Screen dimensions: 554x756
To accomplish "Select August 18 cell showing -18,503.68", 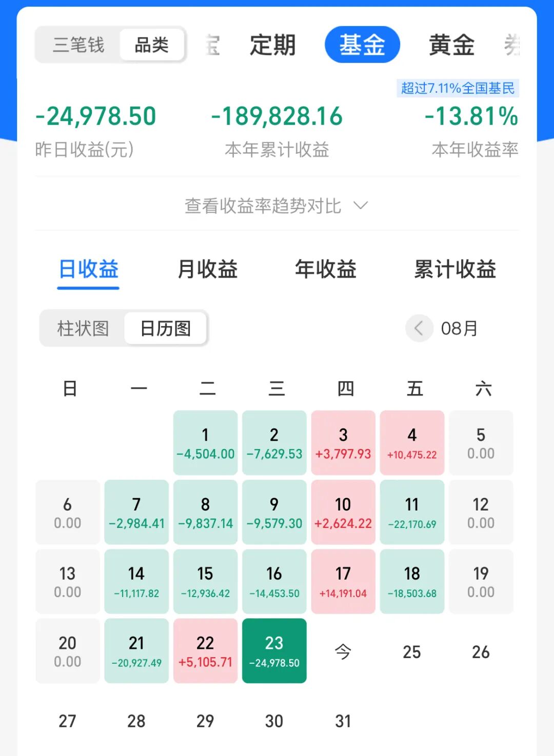I will [412, 581].
